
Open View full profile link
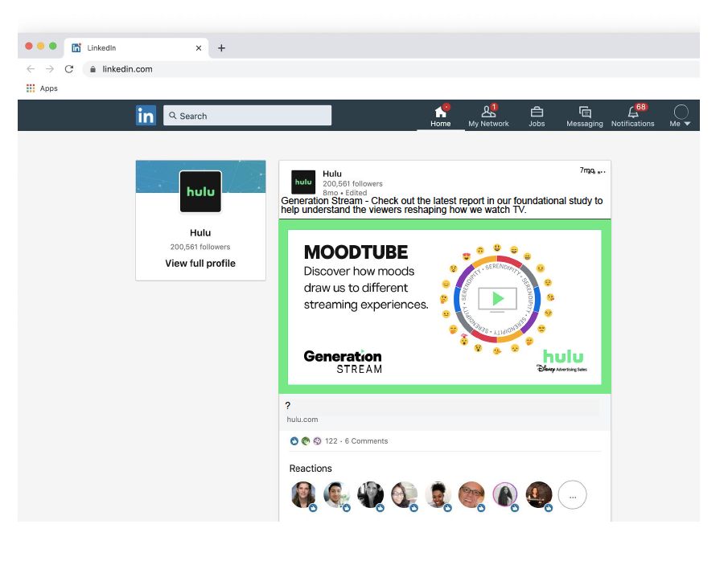[x=200, y=263]
